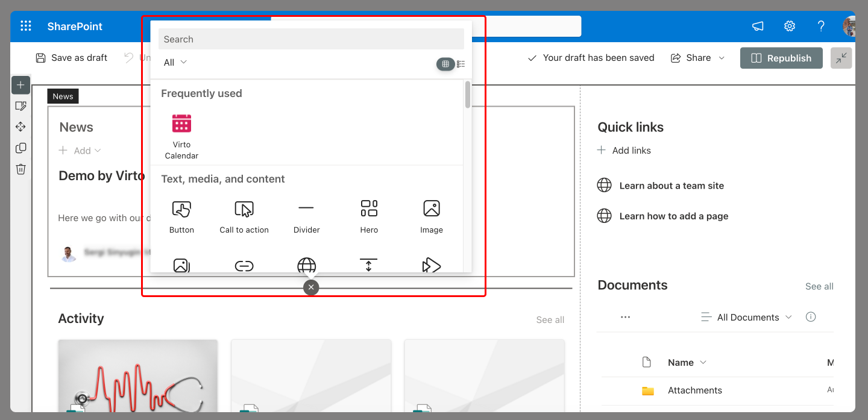Image resolution: width=868 pixels, height=420 pixels.
Task: Click the Documents info icon
Action: [x=811, y=317]
